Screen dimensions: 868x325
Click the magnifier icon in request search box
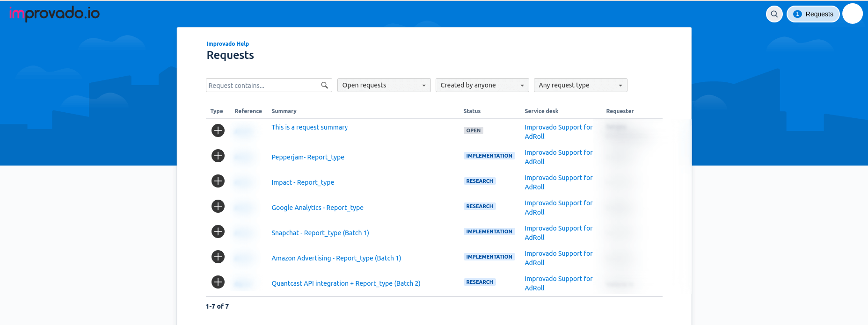[x=324, y=85]
